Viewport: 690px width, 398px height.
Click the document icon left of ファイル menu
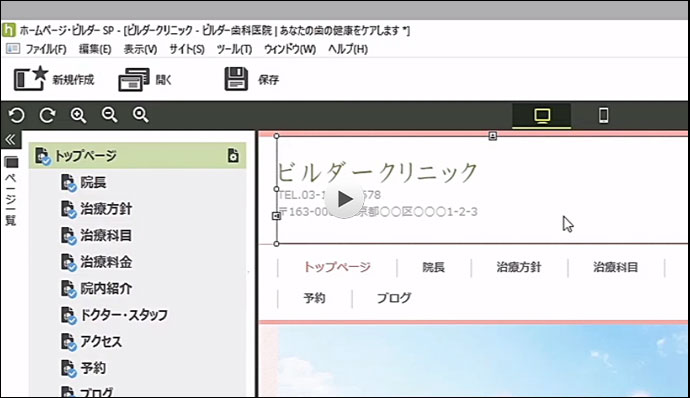coord(13,48)
